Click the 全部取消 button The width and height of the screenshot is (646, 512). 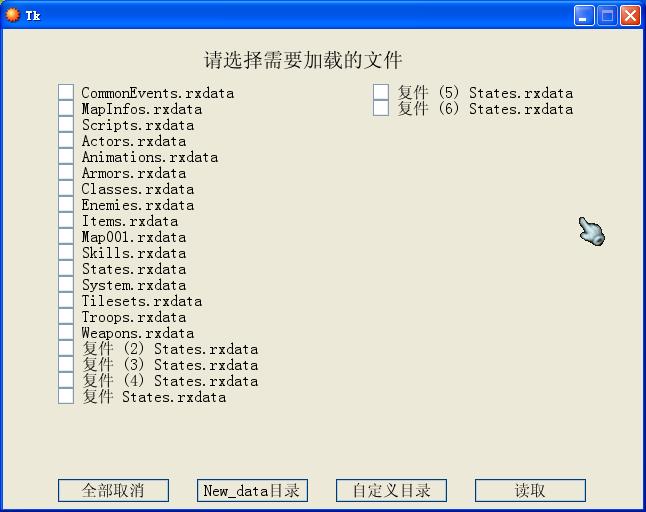[x=113, y=490]
